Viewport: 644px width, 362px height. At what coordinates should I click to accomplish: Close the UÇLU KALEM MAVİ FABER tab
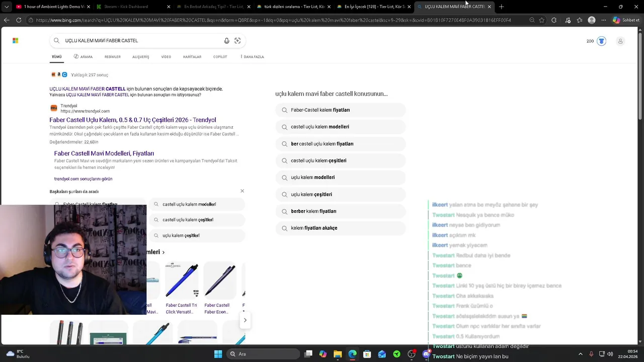(489, 7)
